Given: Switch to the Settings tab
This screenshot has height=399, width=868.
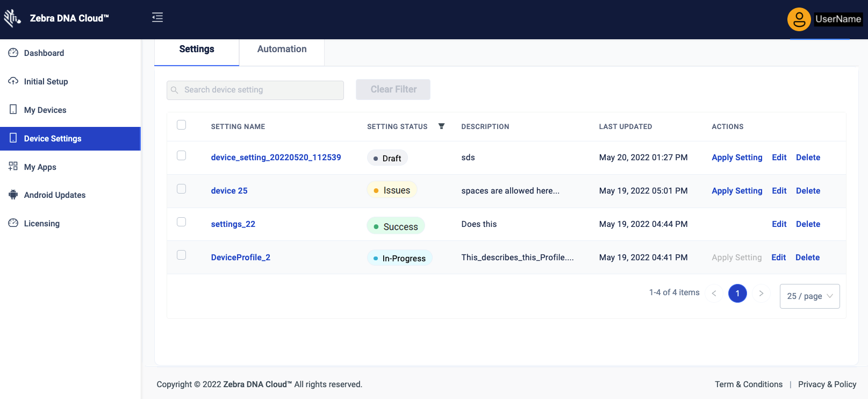Looking at the screenshot, I should 197,49.
